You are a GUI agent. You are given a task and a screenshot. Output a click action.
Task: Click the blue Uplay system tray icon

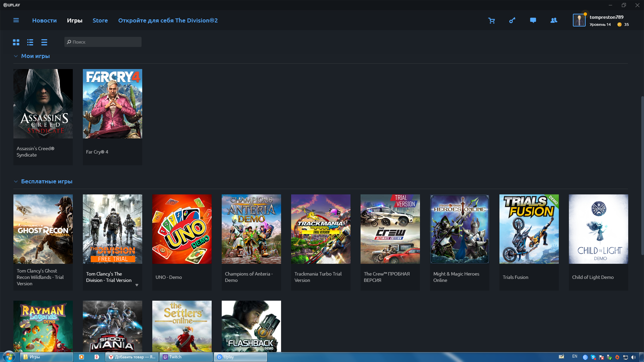(585, 357)
